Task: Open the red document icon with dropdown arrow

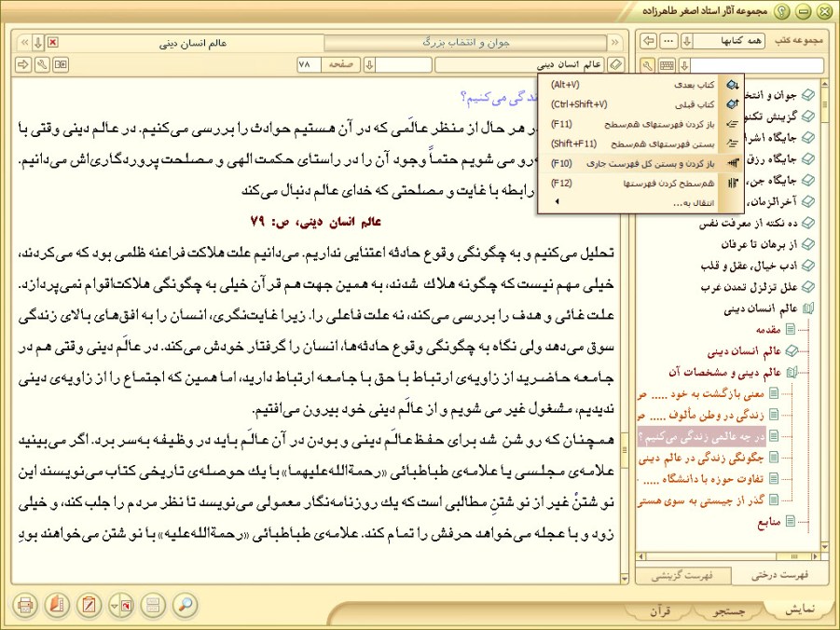Action: point(121,606)
